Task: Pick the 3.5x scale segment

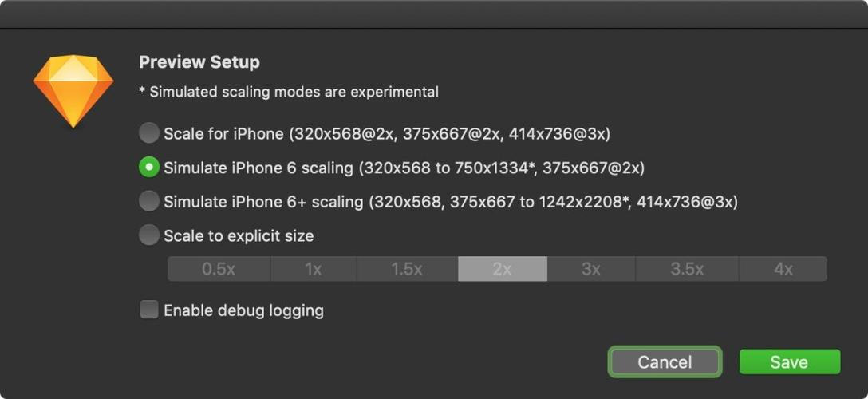Action: tap(687, 269)
